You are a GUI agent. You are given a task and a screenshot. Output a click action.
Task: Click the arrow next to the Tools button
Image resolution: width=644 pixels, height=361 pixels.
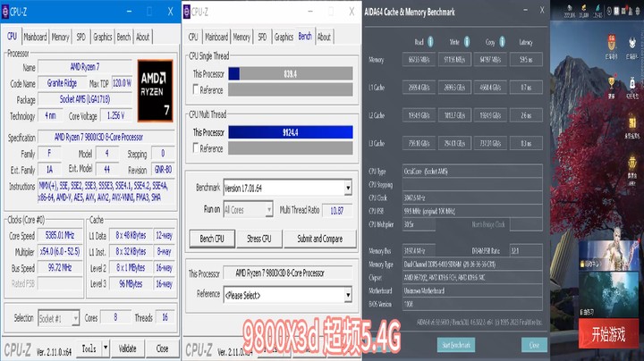click(106, 348)
